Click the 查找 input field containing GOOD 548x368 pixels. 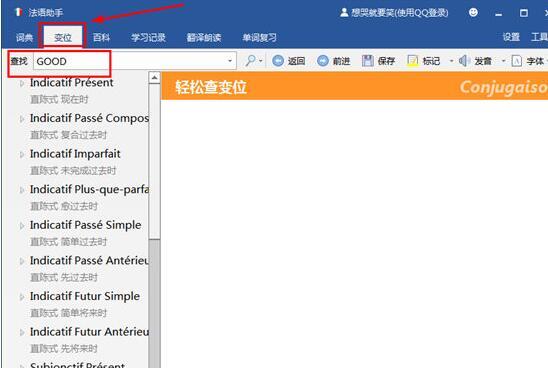(134, 61)
